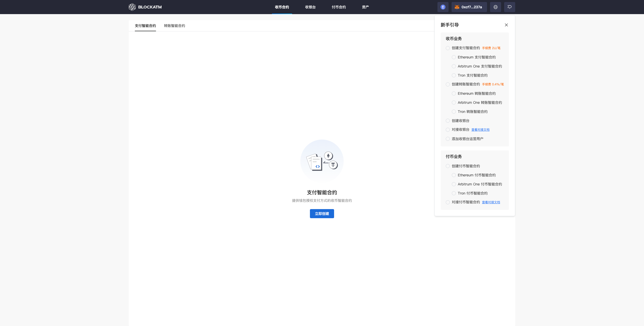Select 创建支付智能合约 radio circle
Viewport: 644px width, 326px height.
(x=448, y=48)
